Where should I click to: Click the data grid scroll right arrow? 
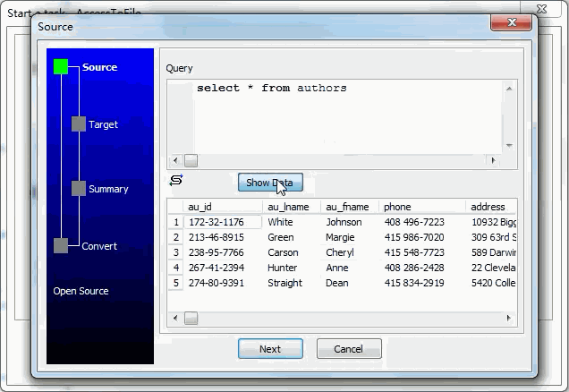508,319
